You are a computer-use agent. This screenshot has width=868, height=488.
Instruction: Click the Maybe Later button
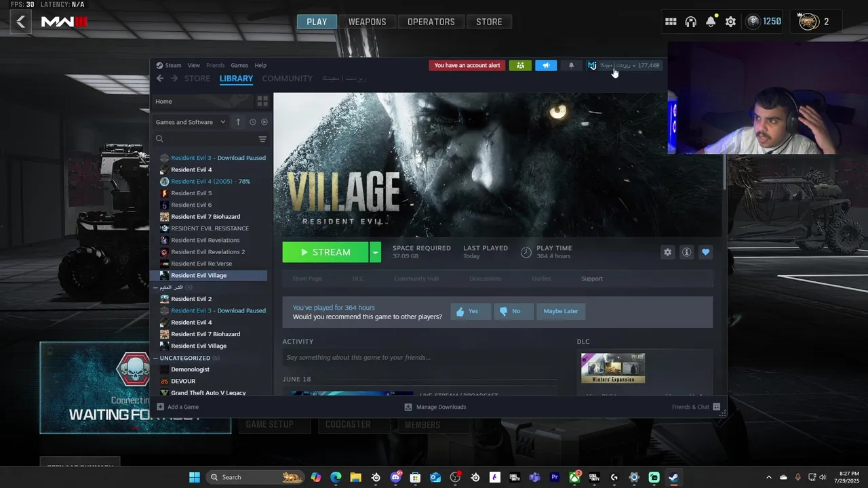click(561, 311)
